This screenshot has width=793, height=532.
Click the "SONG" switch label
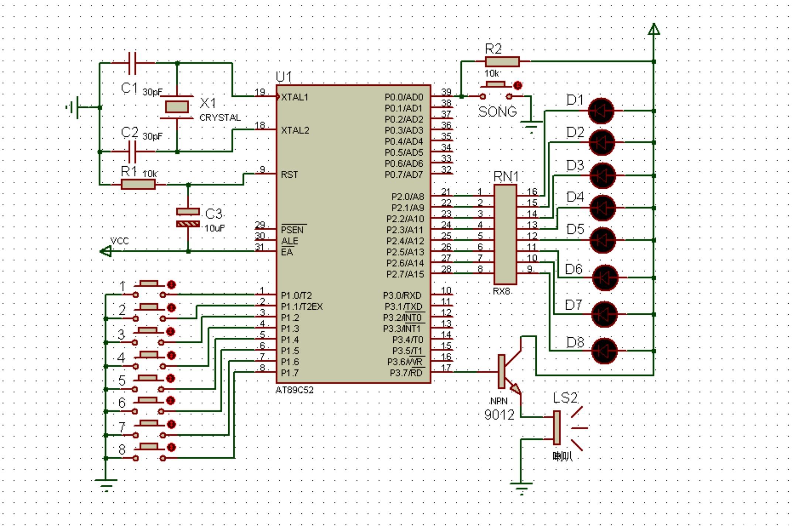click(x=498, y=112)
